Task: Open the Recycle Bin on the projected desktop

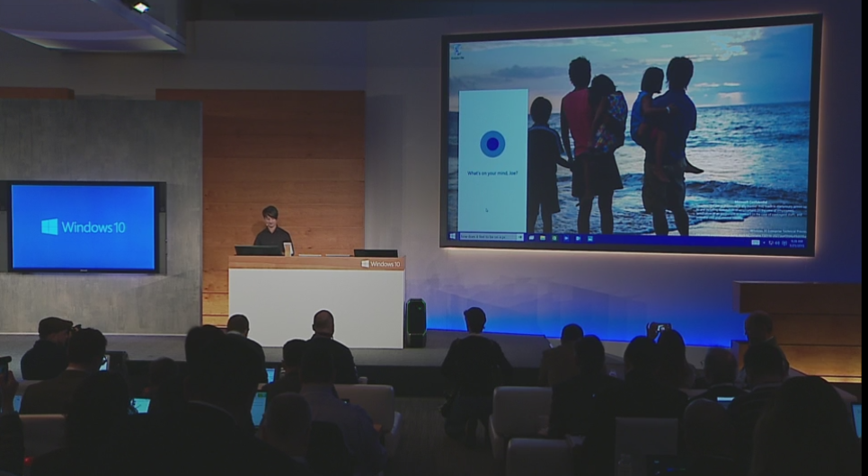Action: [x=457, y=51]
